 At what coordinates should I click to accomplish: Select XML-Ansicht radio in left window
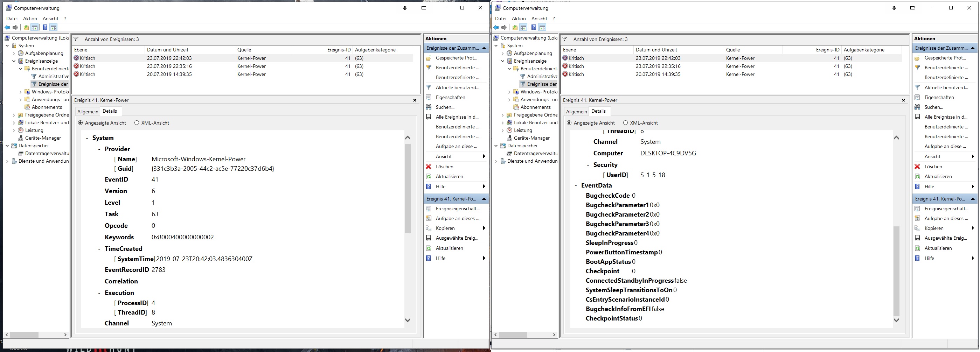[137, 123]
